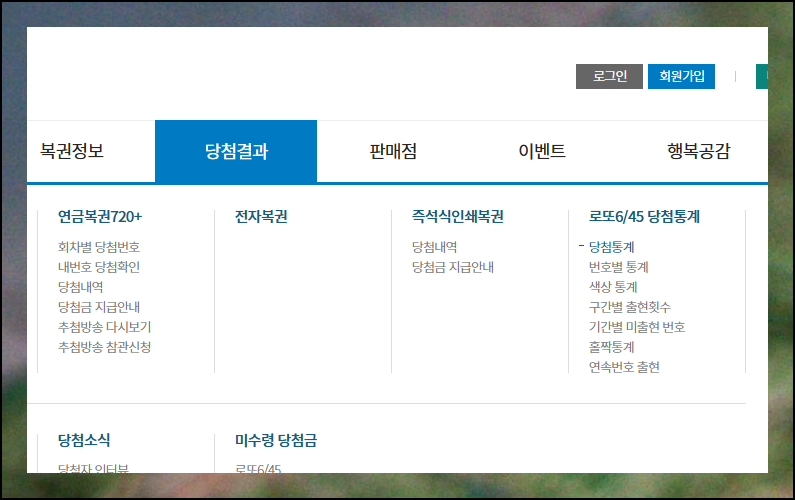Open 홀짝통계 link

click(611, 347)
